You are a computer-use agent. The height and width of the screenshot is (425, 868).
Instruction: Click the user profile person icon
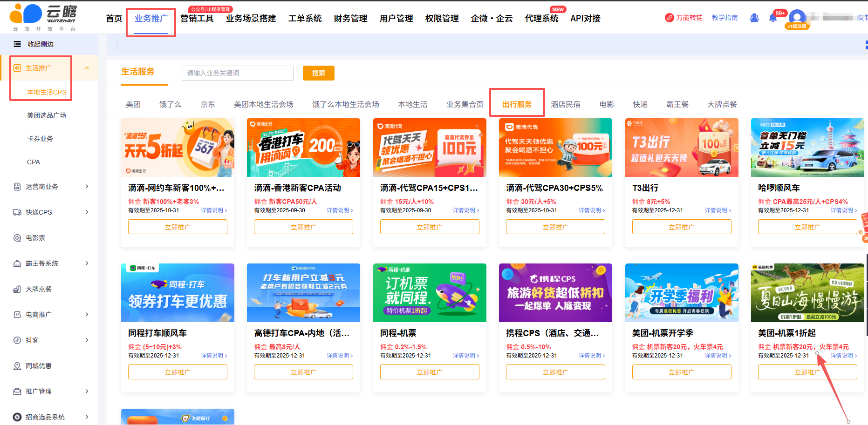click(x=754, y=18)
